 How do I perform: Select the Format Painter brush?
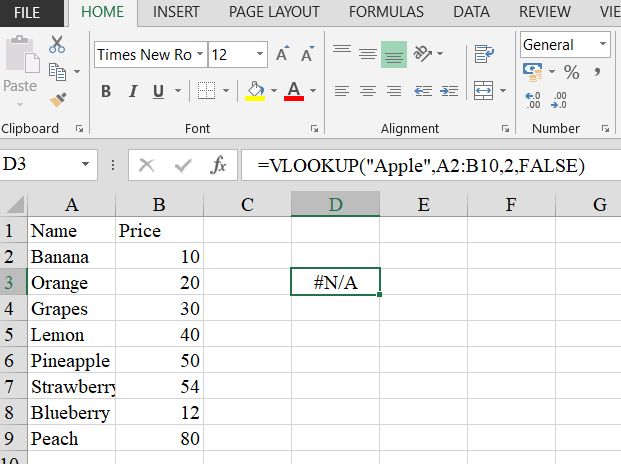(57, 99)
